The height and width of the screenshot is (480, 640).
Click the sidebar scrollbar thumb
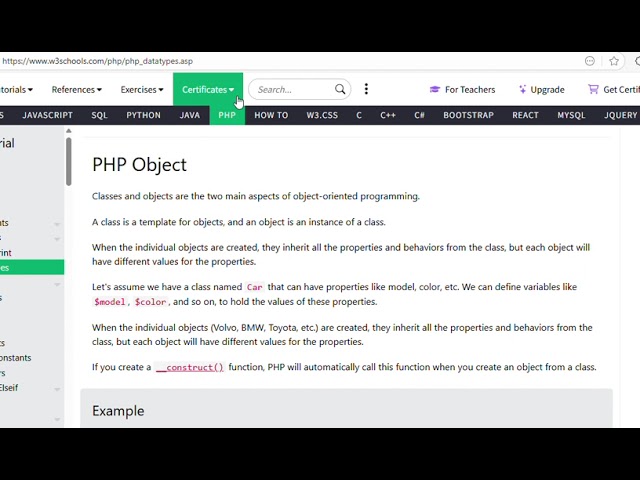69,162
